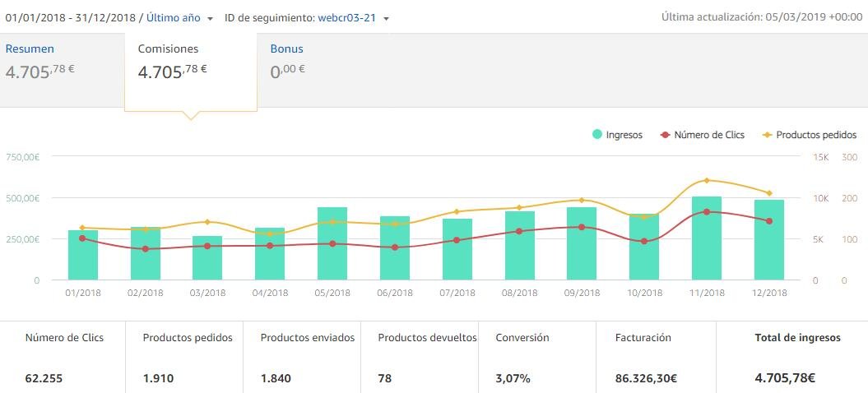The height and width of the screenshot is (393, 868).
Task: Toggle the Productos pedidos legend item
Action: tap(810, 135)
